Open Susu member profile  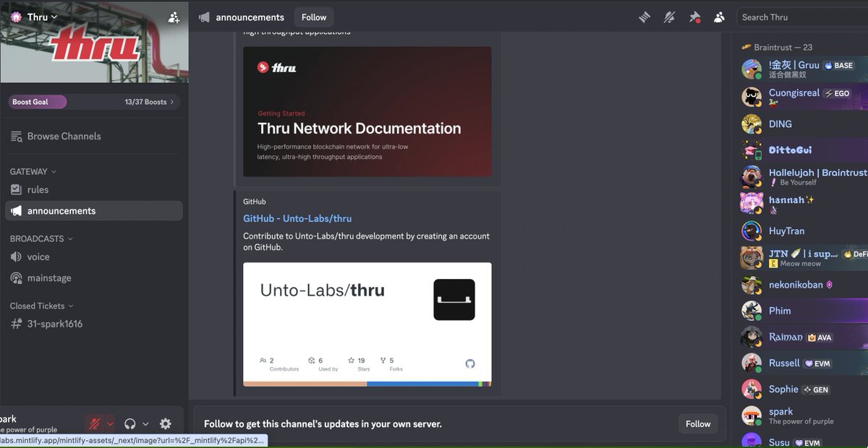coord(804,441)
